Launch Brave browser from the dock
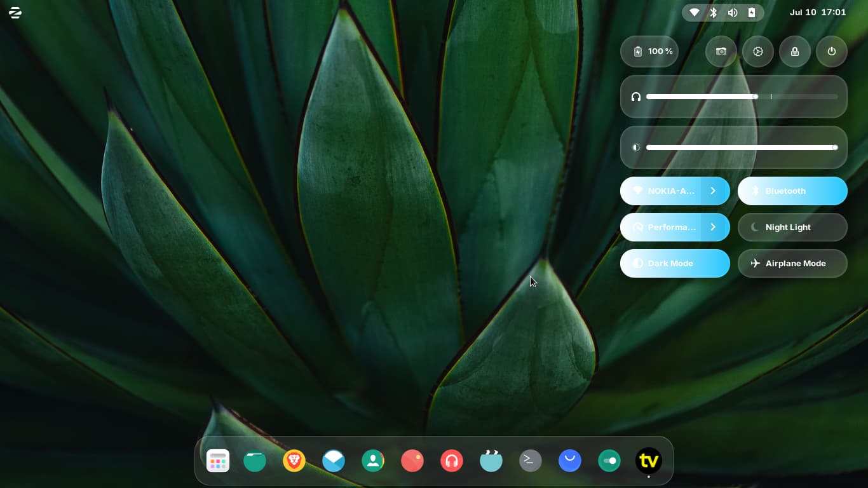This screenshot has height=488, width=868. coord(294,461)
